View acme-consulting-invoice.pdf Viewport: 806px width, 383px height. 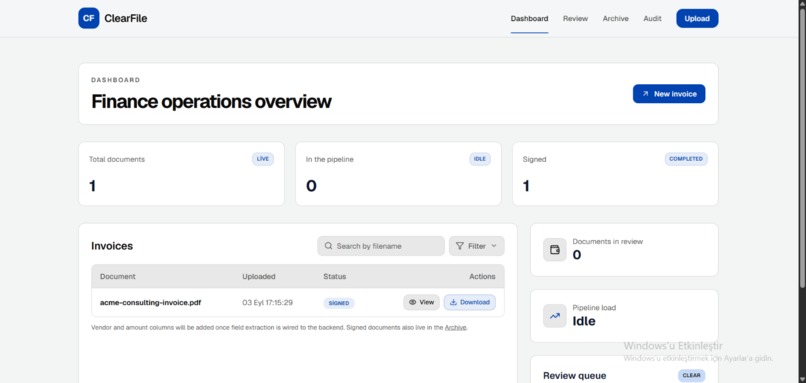(422, 302)
